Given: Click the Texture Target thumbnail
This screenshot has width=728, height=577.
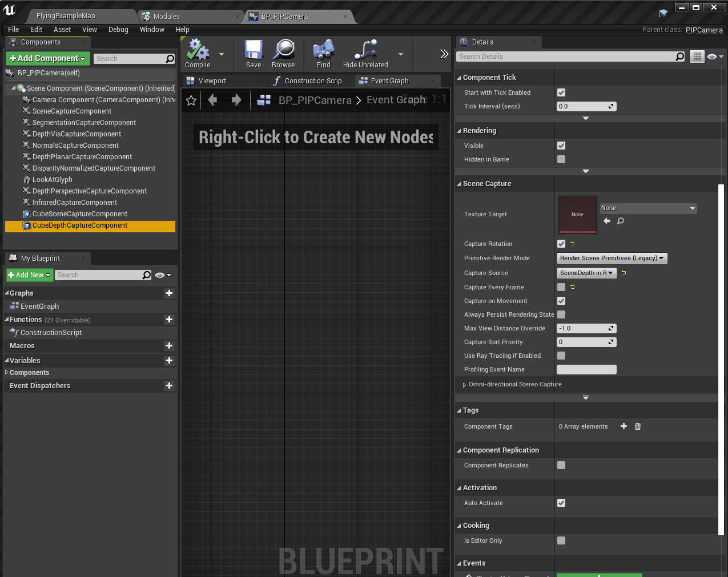Looking at the screenshot, I should pos(577,215).
